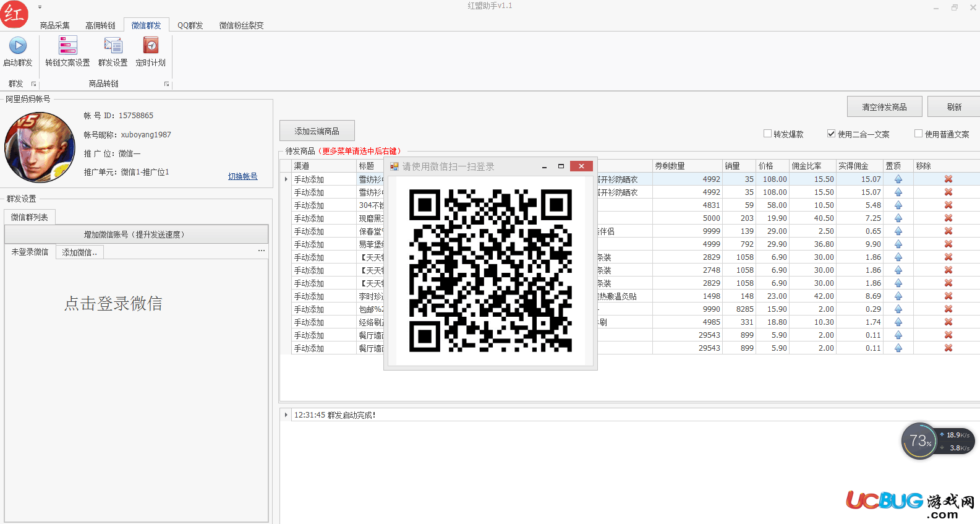Screen dimensions: 980x524
Task: Remove the row priced 23.00
Action: pyautogui.click(x=948, y=296)
